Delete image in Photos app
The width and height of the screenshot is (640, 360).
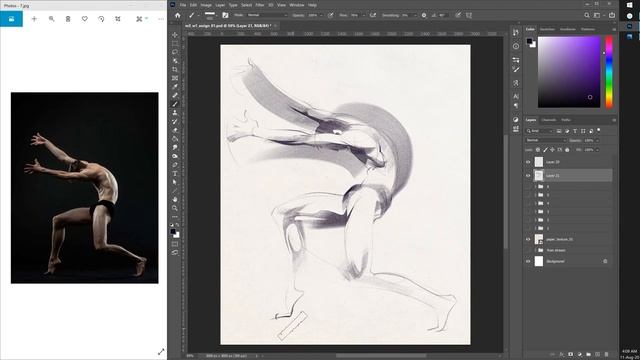click(x=68, y=19)
